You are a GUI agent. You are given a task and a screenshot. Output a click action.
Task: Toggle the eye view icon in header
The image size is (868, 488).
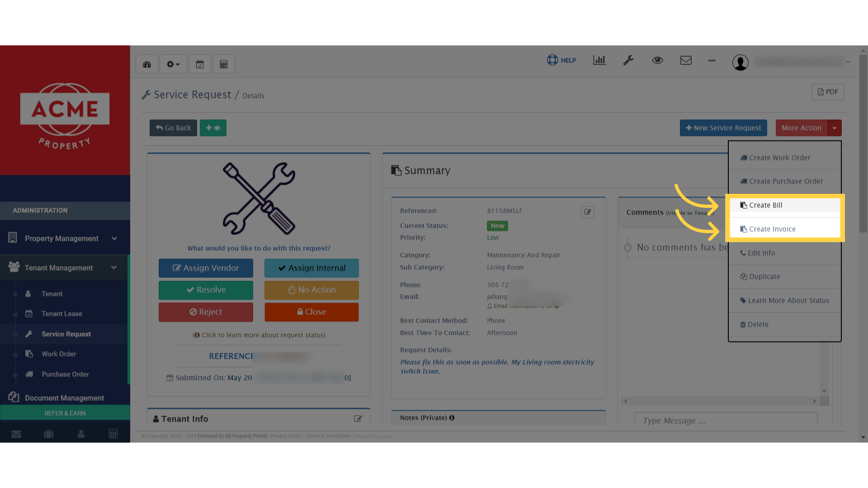point(657,60)
